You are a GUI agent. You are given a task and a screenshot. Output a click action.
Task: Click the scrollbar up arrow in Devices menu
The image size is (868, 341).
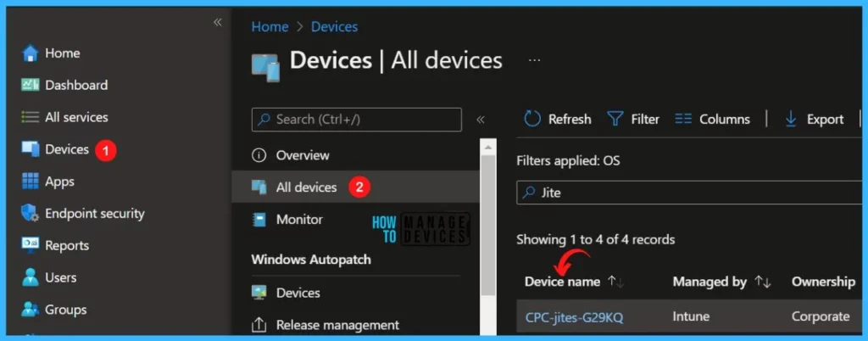pyautogui.click(x=487, y=147)
